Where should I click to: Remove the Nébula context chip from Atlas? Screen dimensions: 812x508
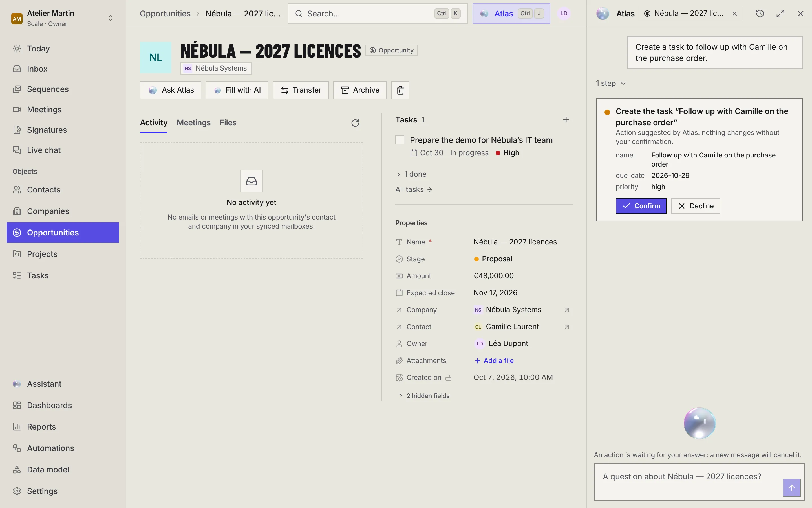(734, 14)
